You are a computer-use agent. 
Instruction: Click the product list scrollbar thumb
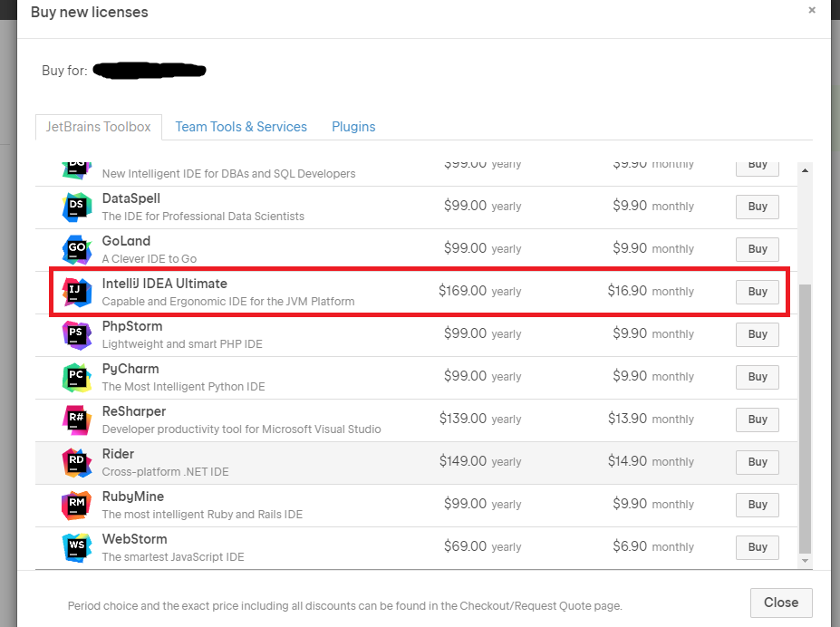coord(805,419)
